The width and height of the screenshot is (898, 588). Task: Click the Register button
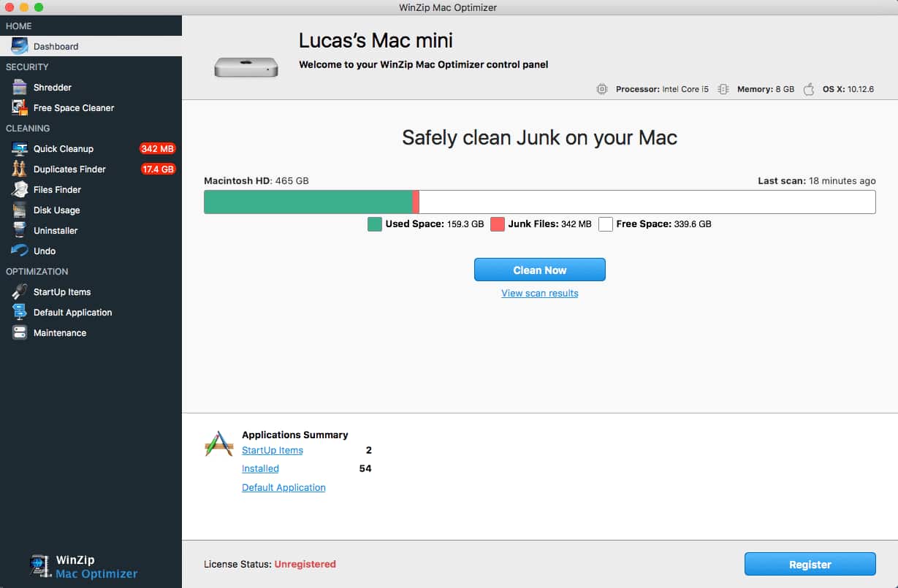(810, 564)
